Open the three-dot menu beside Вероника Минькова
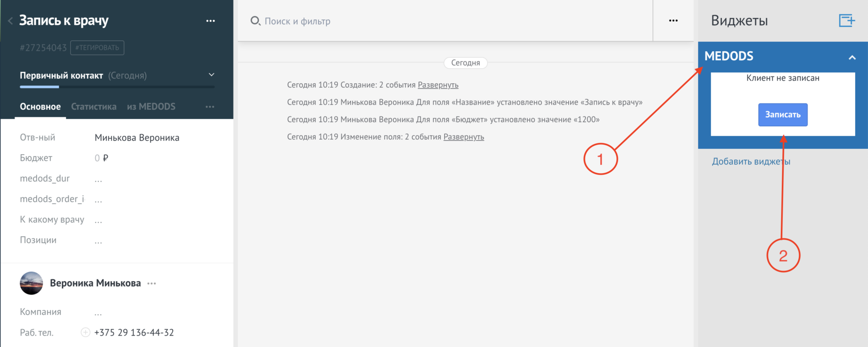 tap(151, 283)
